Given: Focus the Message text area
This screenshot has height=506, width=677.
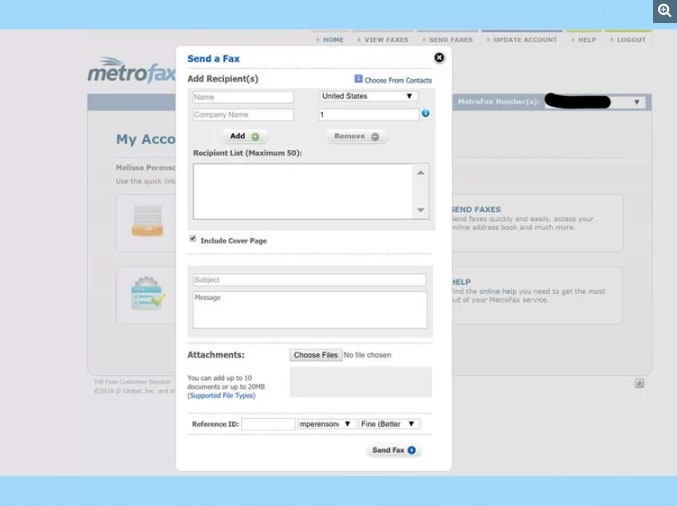Looking at the screenshot, I should point(310,310).
